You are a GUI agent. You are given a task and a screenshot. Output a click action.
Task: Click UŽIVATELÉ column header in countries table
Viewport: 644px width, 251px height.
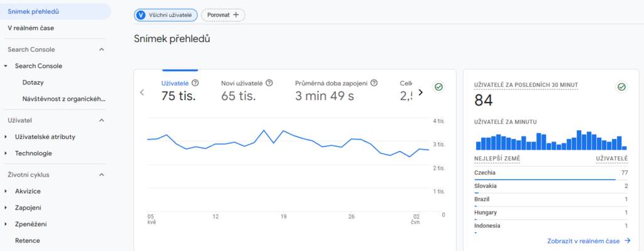click(612, 159)
